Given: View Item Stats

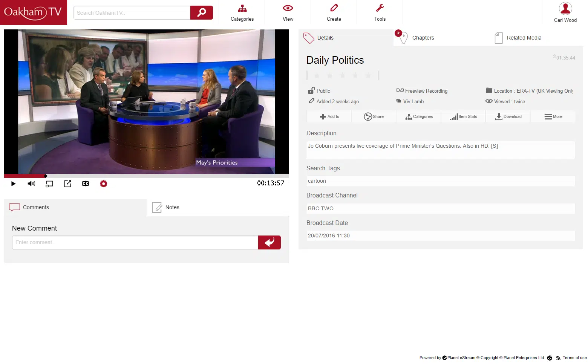Looking at the screenshot, I should tap(463, 116).
